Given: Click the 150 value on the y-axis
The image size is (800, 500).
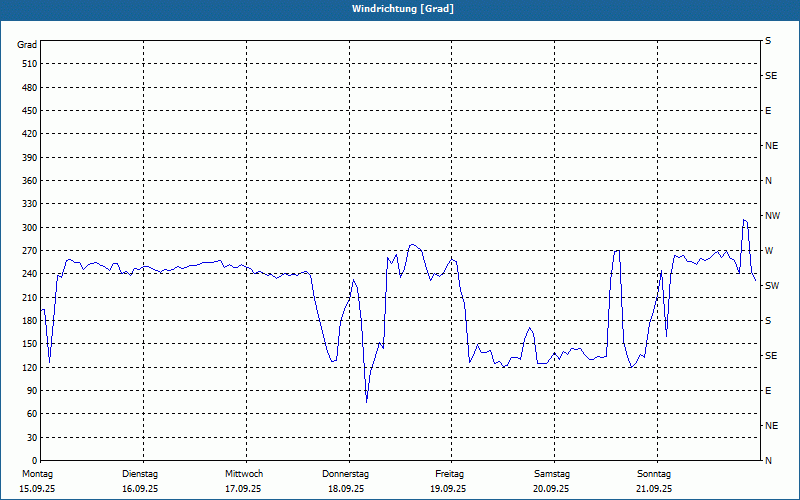Looking at the screenshot, I should click(x=30, y=344).
